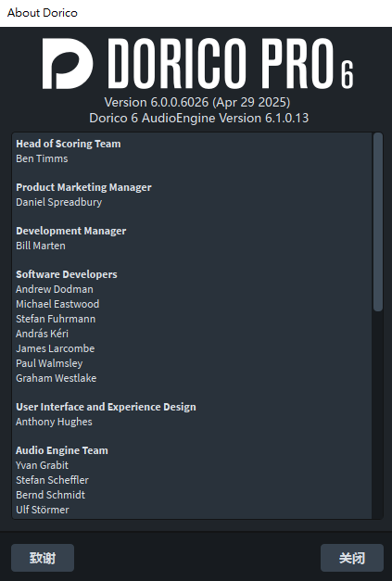Click the name 'Michael Eastwood'
Image resolution: width=392 pixels, height=581 pixels.
click(57, 304)
